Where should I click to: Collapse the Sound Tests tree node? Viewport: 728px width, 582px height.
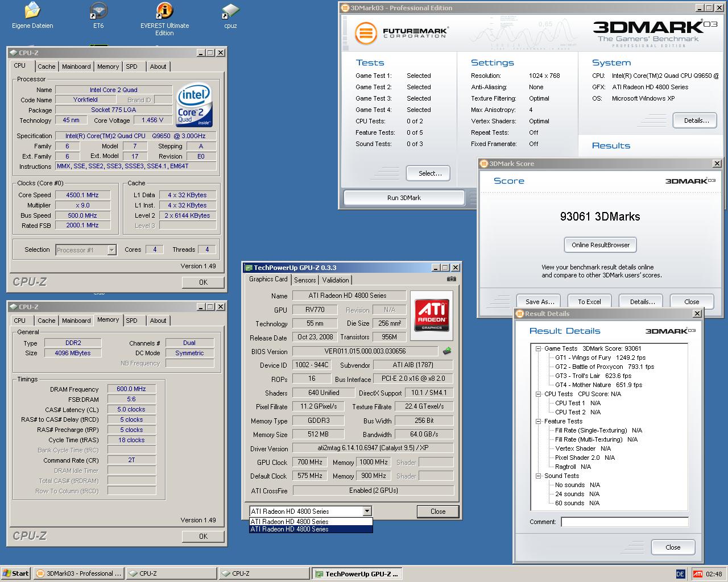click(538, 476)
